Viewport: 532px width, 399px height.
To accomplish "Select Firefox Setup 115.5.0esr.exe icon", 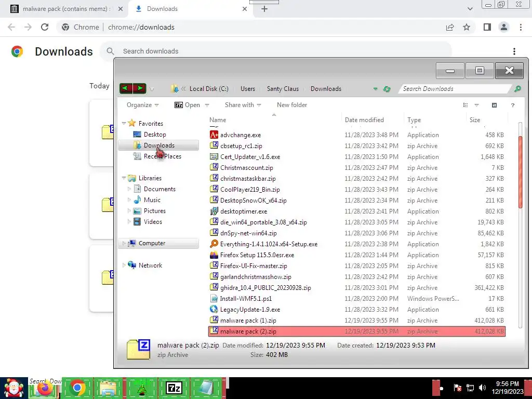I will [214, 255].
